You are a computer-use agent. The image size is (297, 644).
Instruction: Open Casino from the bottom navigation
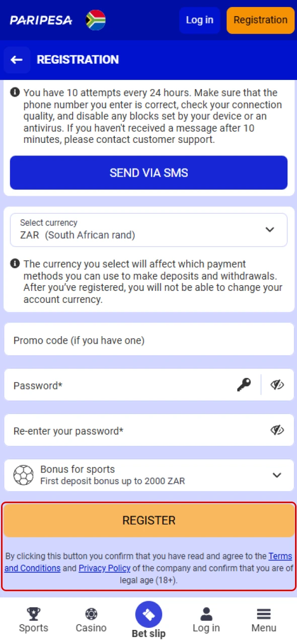(91, 619)
